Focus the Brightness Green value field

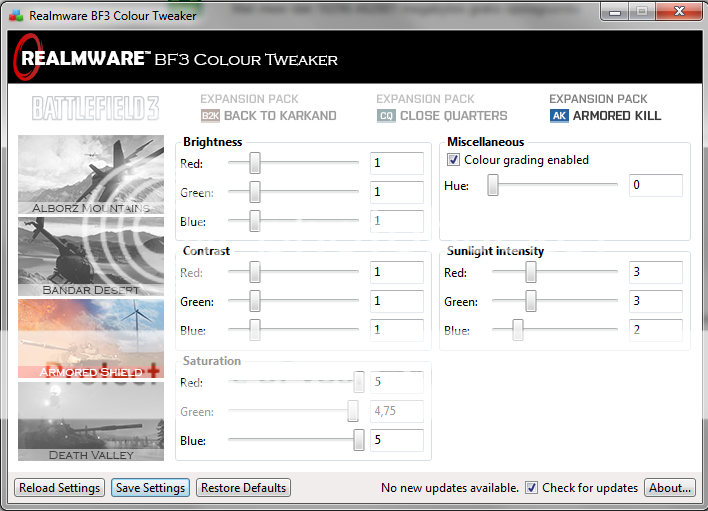pyautogui.click(x=396, y=192)
